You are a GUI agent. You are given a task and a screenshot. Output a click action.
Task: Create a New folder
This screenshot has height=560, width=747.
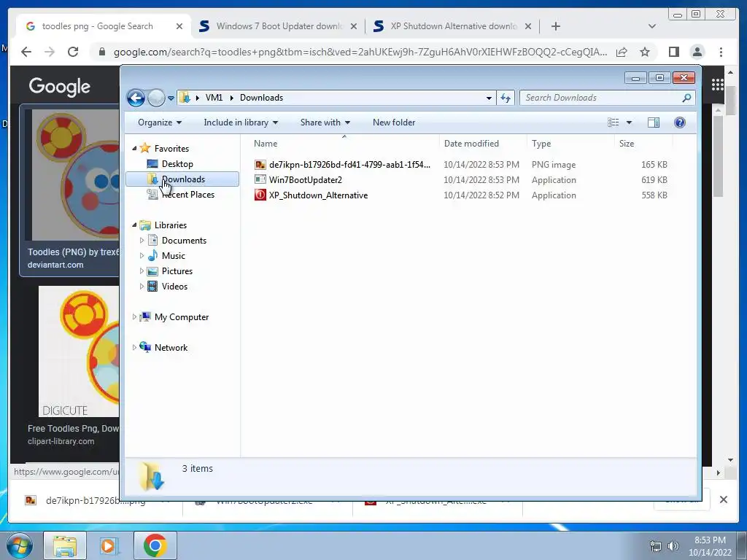point(393,122)
